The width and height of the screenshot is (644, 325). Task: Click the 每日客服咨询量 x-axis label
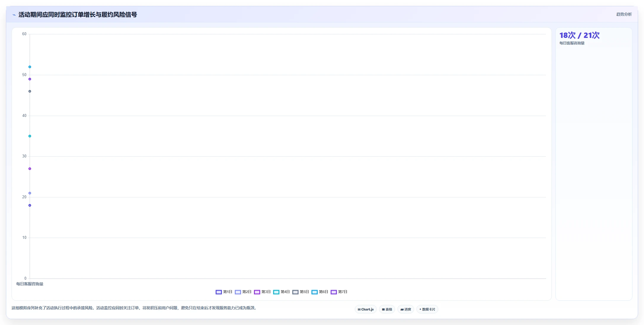click(x=30, y=284)
